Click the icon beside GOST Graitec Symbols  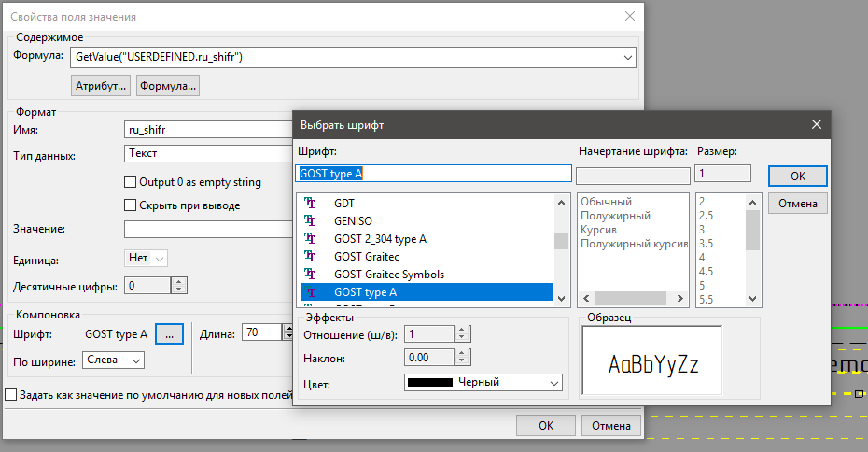point(311,274)
